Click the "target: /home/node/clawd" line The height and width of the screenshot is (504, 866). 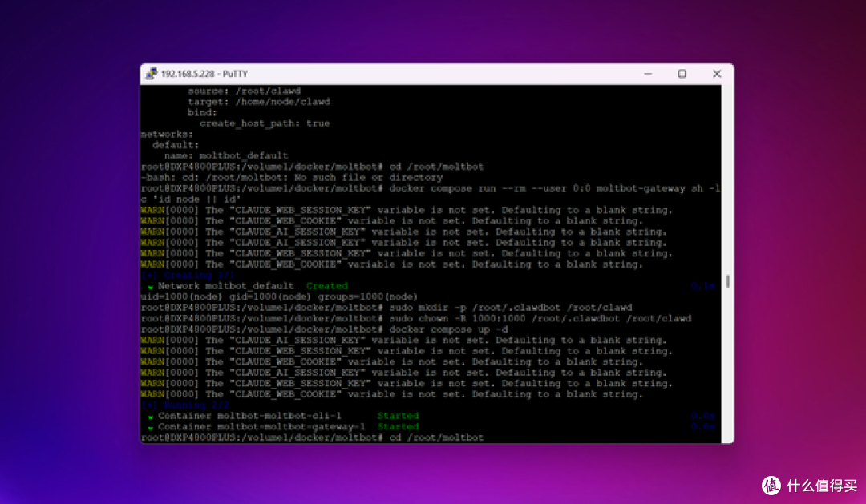[x=259, y=102]
